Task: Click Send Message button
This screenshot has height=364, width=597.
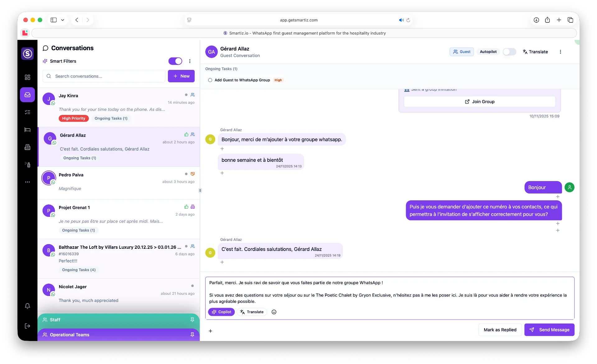Action: pos(549,330)
